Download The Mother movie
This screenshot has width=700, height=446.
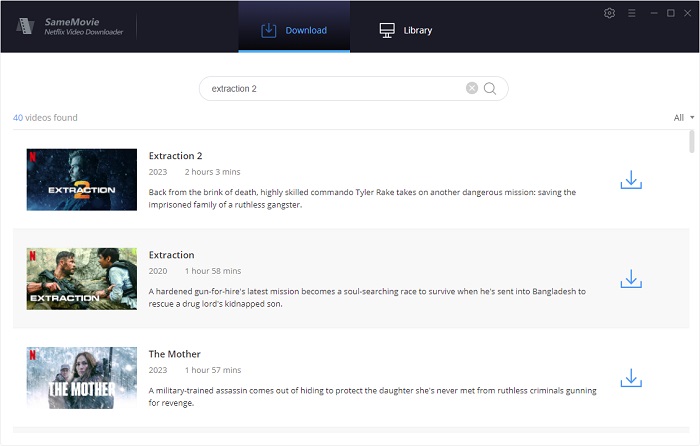click(631, 378)
